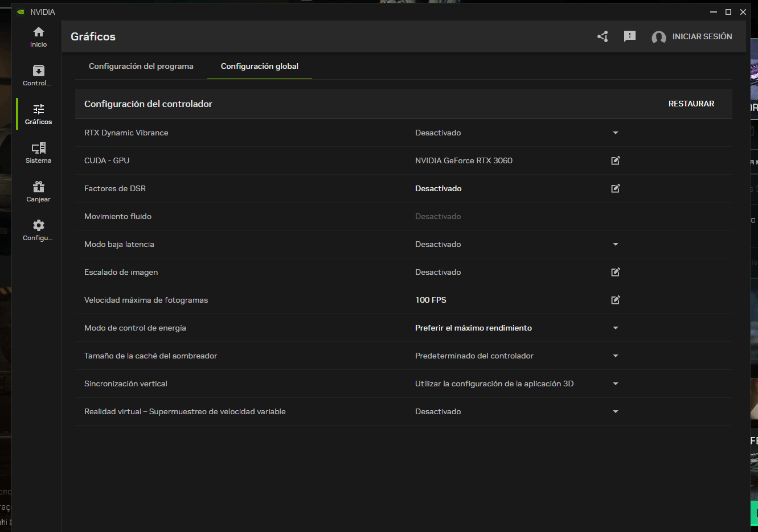The image size is (758, 532).
Task: Click the Modo de control de energía label
Action: click(x=135, y=328)
